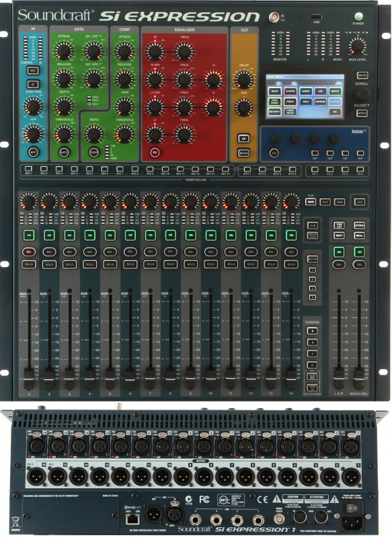
Task: Toggle the phase invert button under 48V
Action: 33,83
